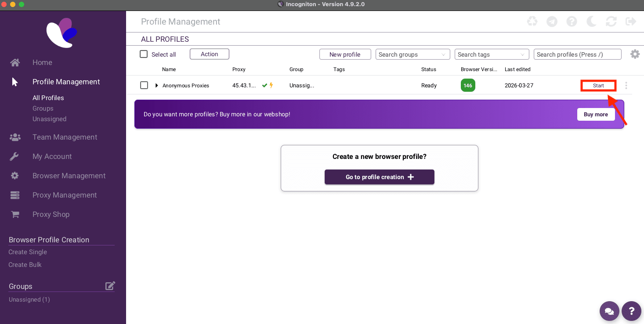Open the Search groups dropdown
Viewport: 644px width, 324px height.
pos(412,54)
